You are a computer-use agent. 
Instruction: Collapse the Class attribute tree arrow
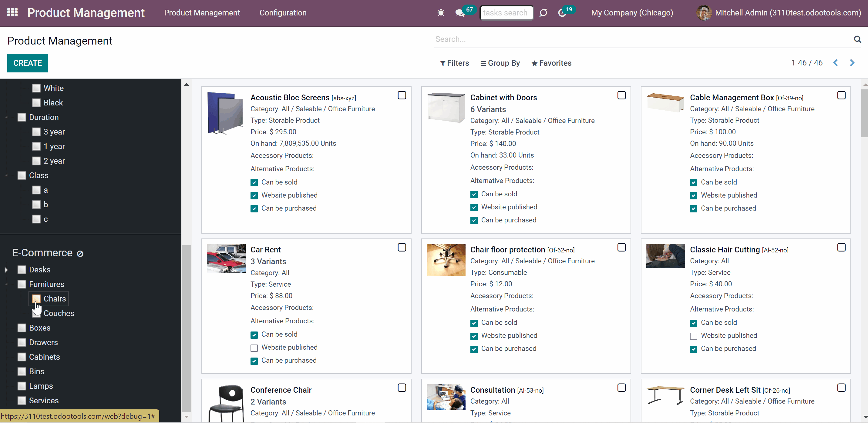[6, 175]
